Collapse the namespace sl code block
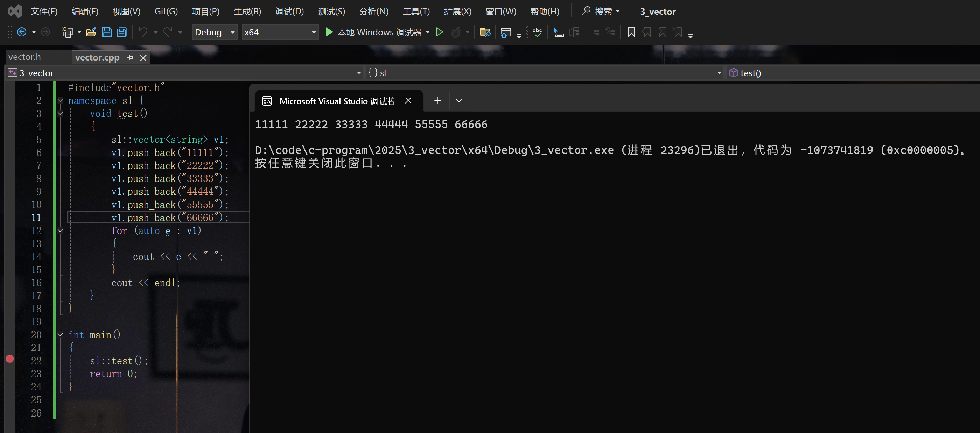Viewport: 980px width, 433px height. 60,101
